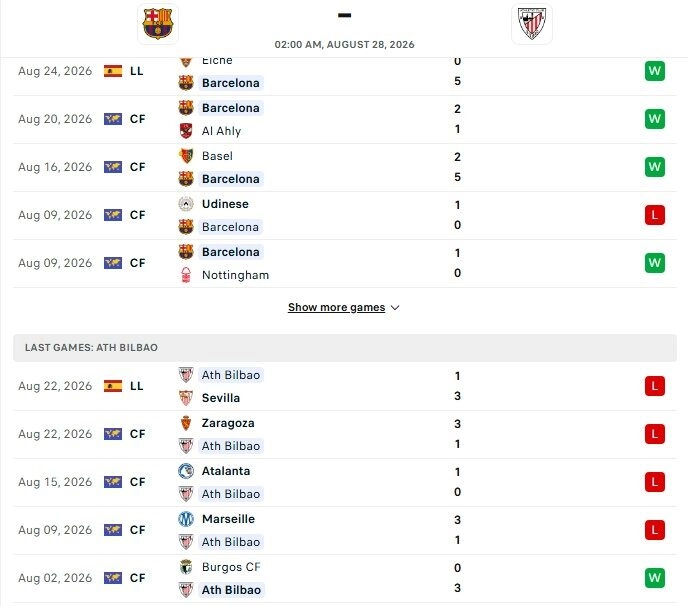This screenshot has width=688, height=606.
Task: Click the Atalanta team crest
Action: pyautogui.click(x=186, y=471)
